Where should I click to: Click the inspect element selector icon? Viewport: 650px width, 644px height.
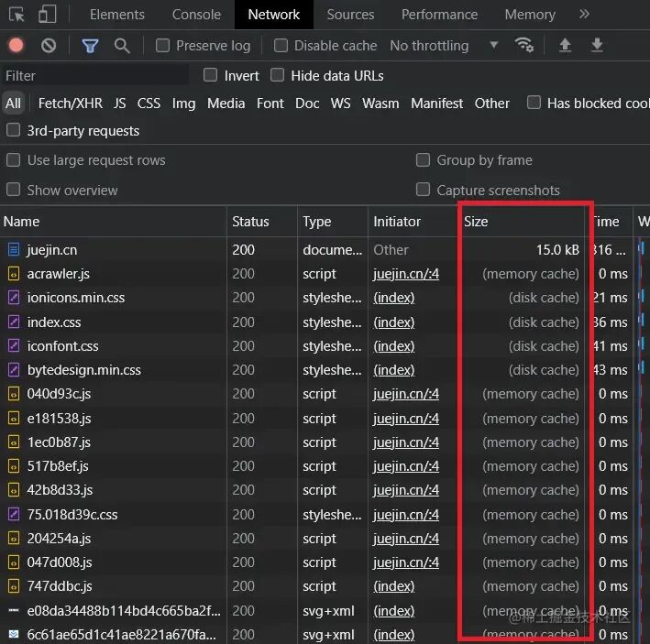pyautogui.click(x=17, y=15)
